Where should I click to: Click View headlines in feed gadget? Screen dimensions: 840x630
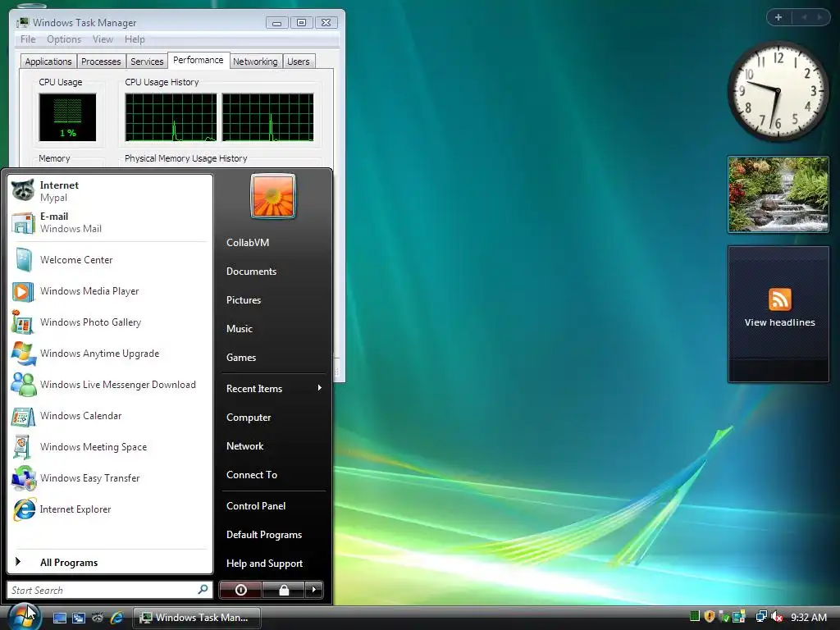[779, 322]
